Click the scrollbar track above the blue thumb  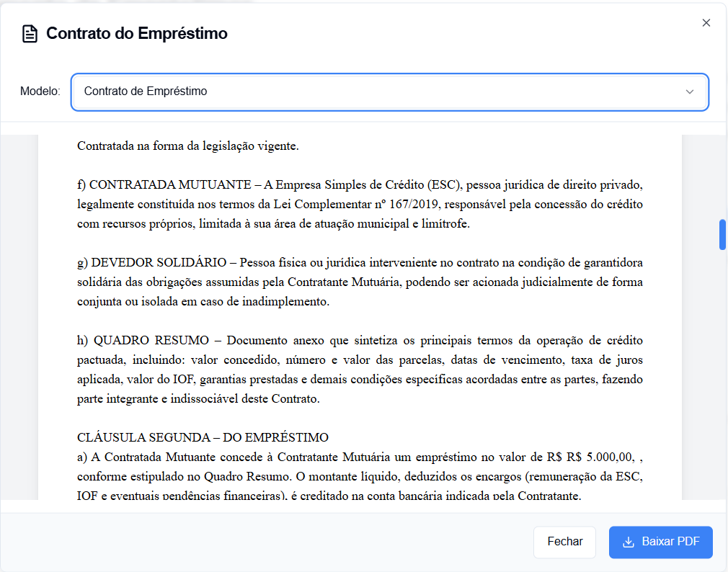click(x=722, y=176)
